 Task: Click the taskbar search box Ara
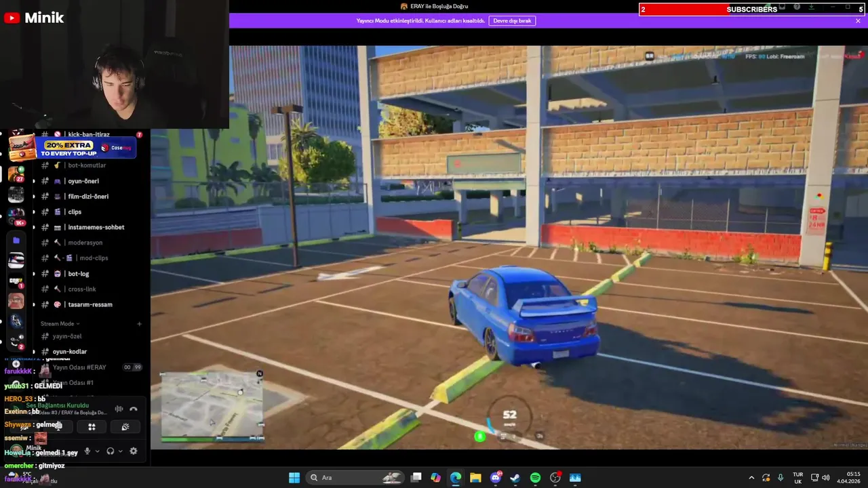(x=355, y=478)
